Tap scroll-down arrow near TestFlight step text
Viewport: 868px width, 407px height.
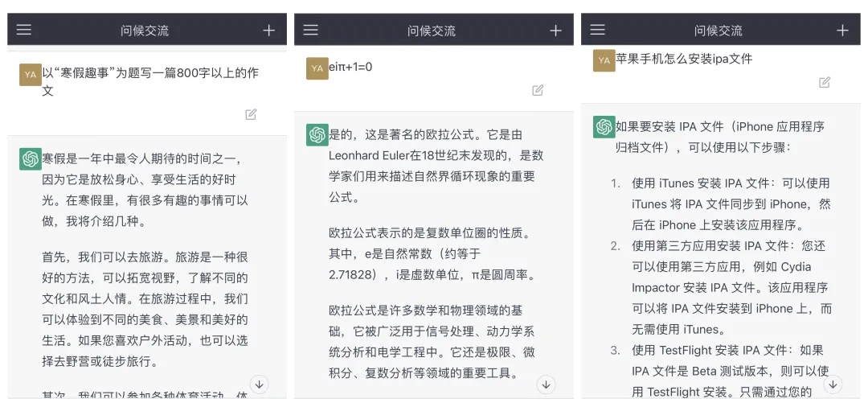click(833, 384)
